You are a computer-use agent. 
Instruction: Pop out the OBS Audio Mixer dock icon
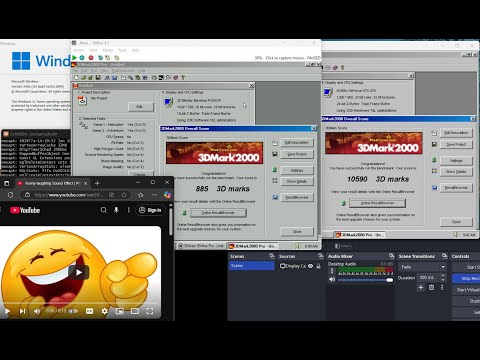(x=391, y=256)
